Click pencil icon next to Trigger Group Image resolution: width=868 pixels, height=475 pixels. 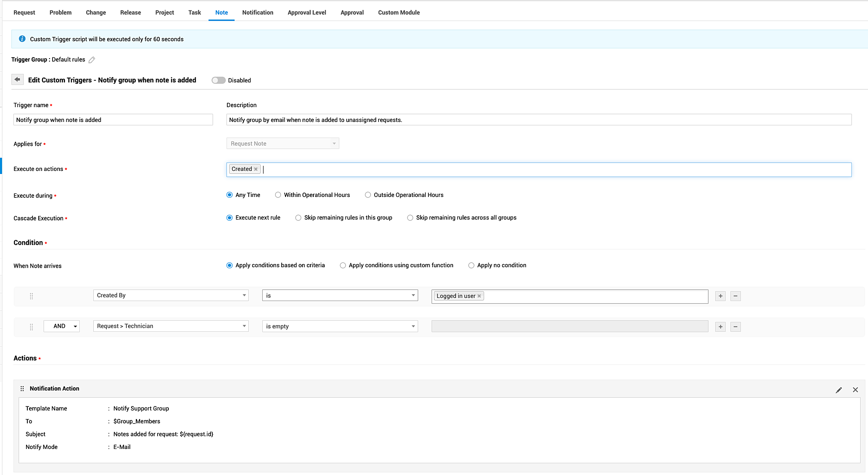click(92, 60)
